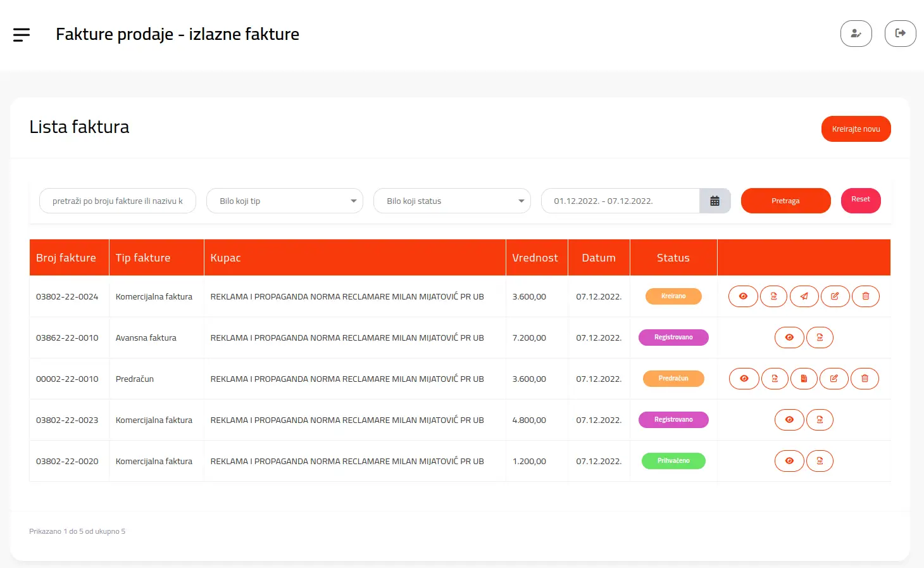Screen dimensions: 924x568
Task: Open the calendar date picker icon
Action: tap(715, 201)
